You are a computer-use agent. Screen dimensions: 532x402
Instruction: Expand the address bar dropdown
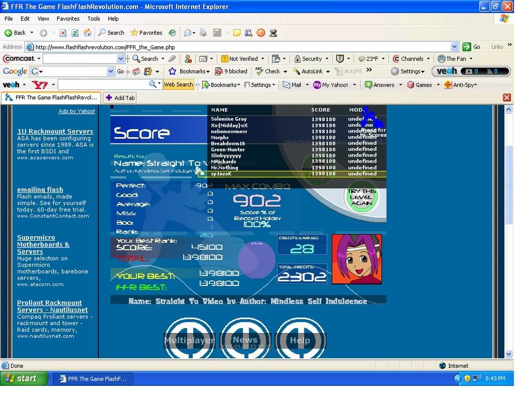455,47
